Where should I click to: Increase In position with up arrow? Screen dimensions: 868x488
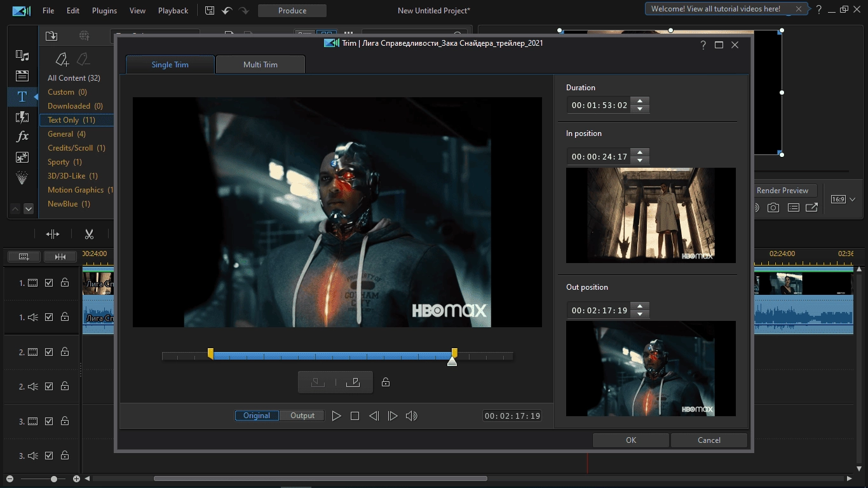(640, 152)
